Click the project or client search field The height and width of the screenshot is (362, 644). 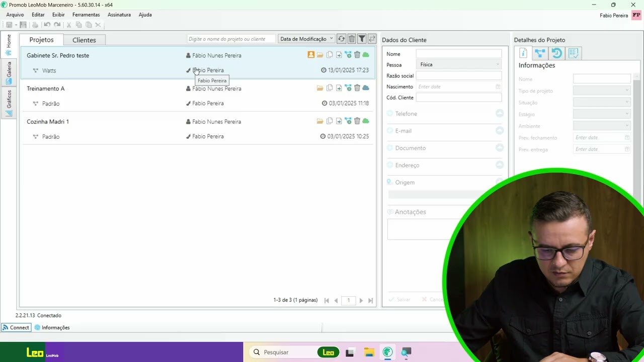(x=231, y=39)
